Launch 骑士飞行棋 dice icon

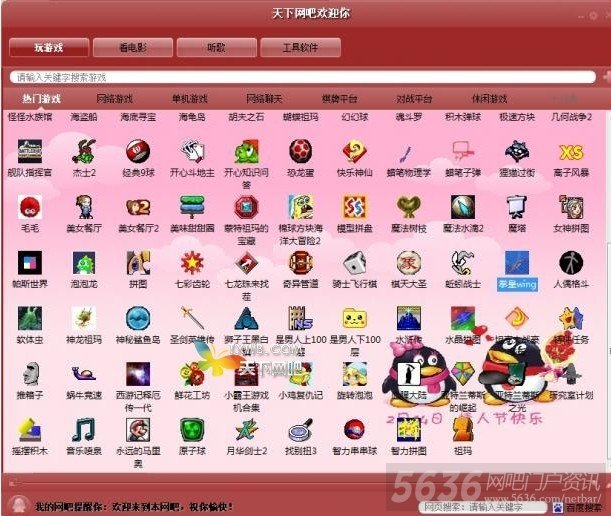point(355,263)
